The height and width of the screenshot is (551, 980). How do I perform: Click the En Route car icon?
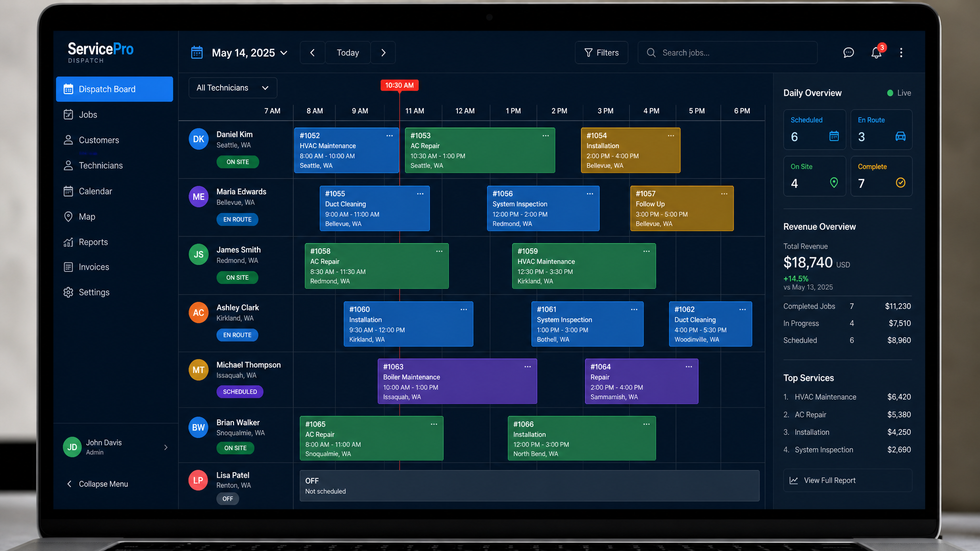coord(901,136)
